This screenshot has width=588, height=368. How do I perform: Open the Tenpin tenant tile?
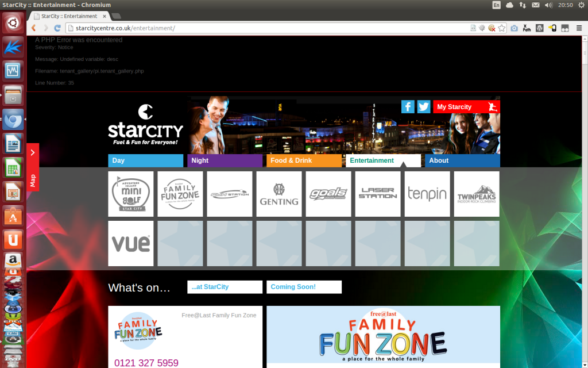[x=427, y=194]
